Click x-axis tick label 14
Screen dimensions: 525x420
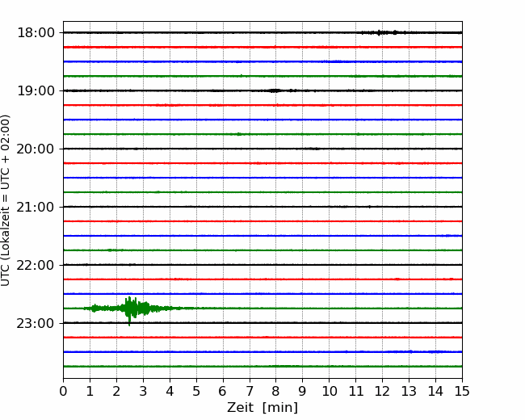435,391
